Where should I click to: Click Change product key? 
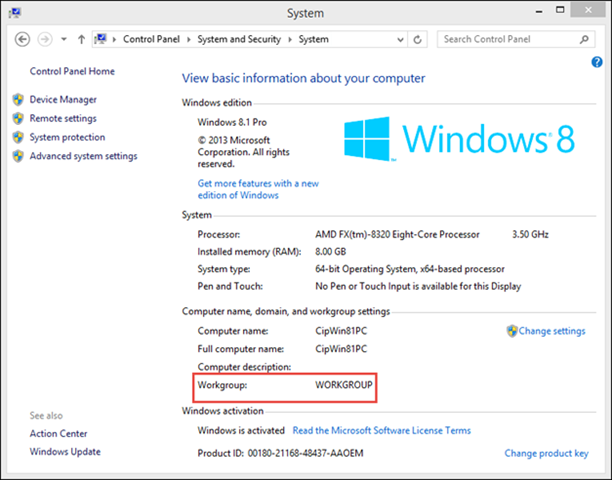pyautogui.click(x=546, y=453)
